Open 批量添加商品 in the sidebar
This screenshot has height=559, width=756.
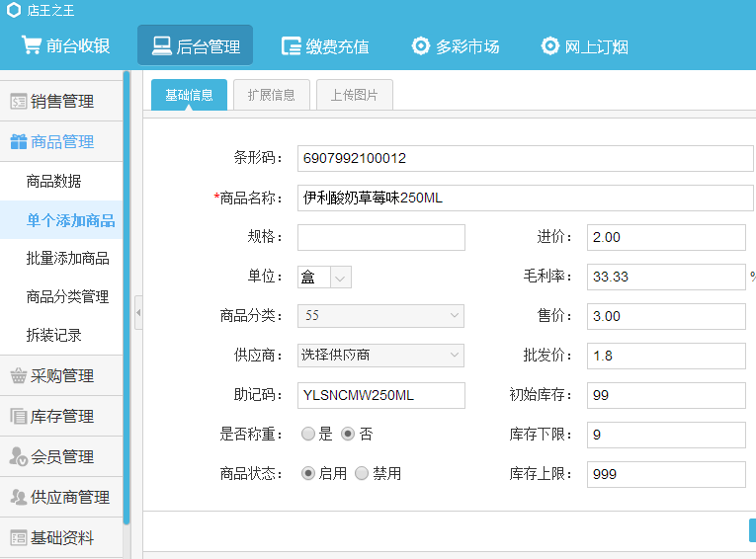61,259
